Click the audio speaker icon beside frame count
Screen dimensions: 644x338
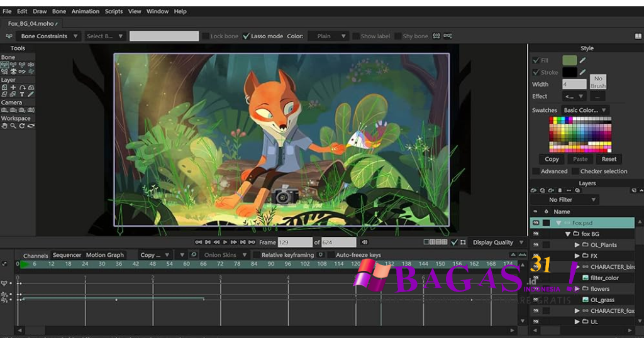pos(364,243)
